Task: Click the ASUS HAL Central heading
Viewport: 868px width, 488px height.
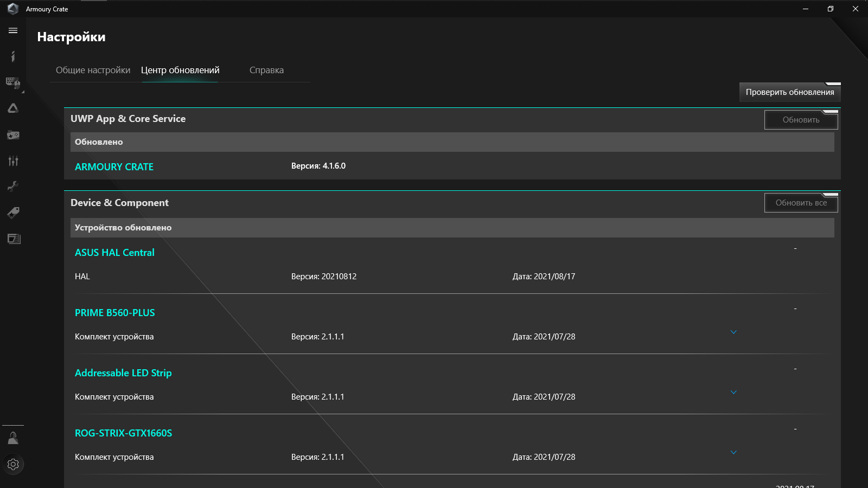Action: [114, 253]
